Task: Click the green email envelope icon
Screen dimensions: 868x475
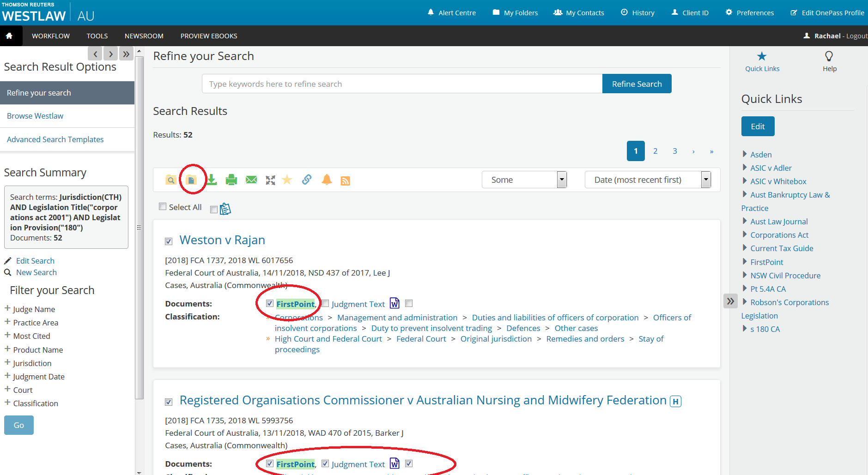Action: [x=251, y=180]
